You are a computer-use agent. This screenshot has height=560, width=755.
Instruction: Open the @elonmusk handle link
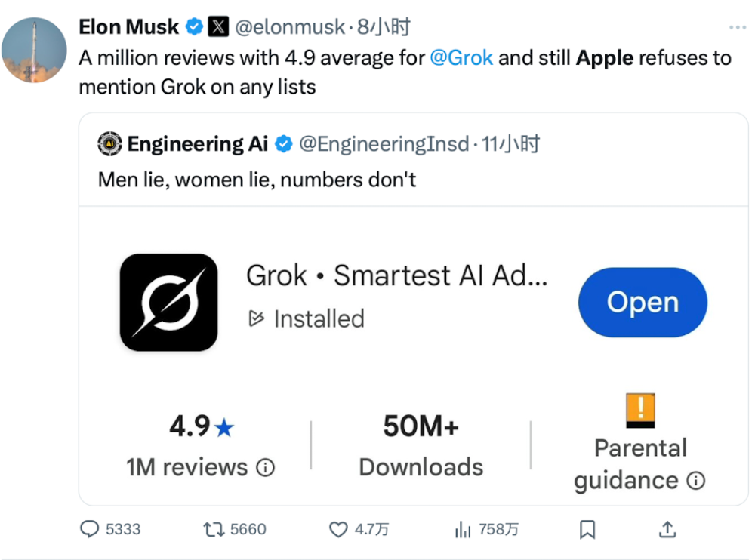pyautogui.click(x=290, y=27)
